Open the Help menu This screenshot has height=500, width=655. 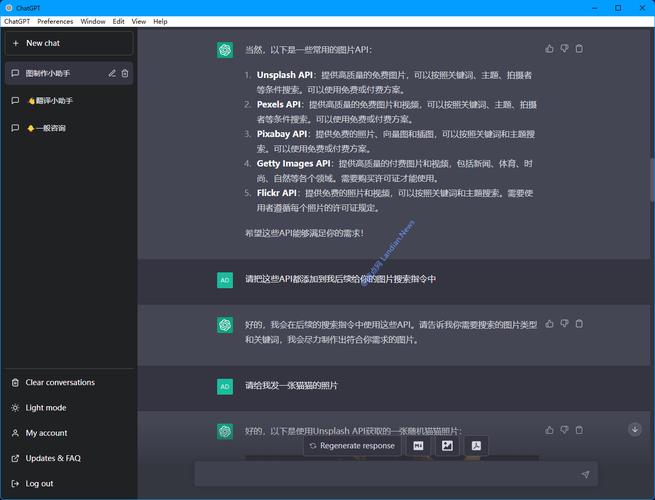(160, 21)
